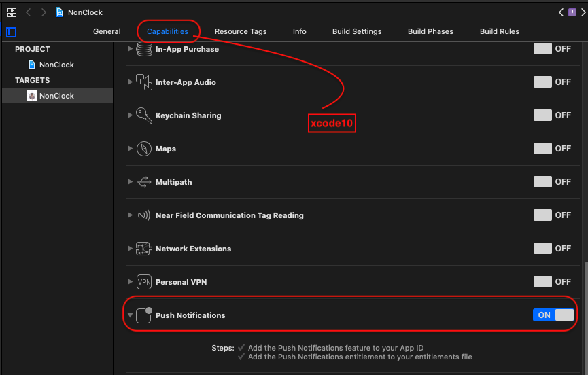This screenshot has height=375, width=588.
Task: Click the Personal VPN icon
Action: [x=144, y=282]
